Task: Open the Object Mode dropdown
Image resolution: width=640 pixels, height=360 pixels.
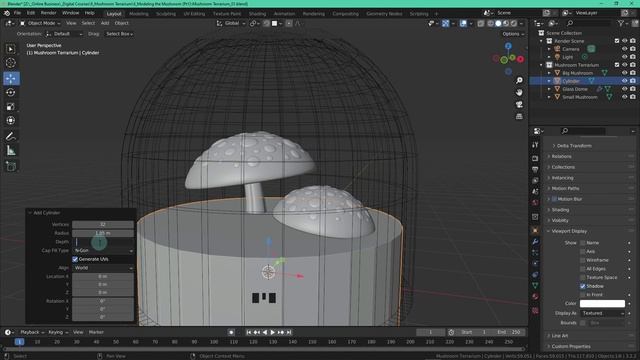Action: tap(40, 23)
